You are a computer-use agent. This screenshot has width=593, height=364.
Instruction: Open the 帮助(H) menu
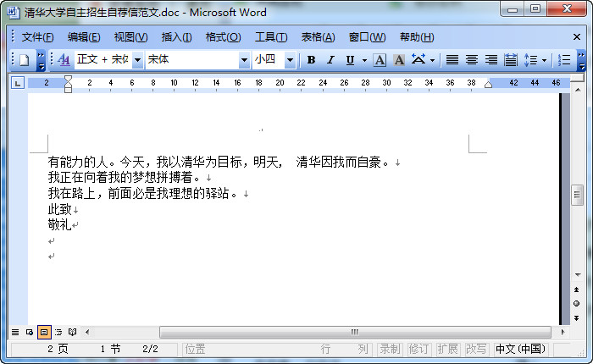click(417, 37)
